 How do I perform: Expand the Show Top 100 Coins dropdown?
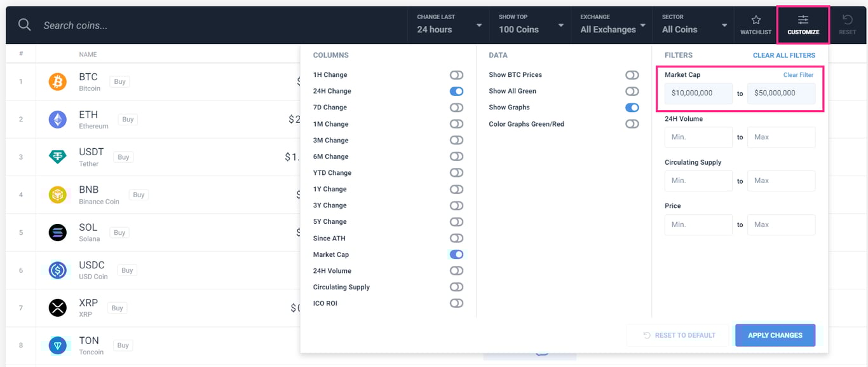[531, 24]
